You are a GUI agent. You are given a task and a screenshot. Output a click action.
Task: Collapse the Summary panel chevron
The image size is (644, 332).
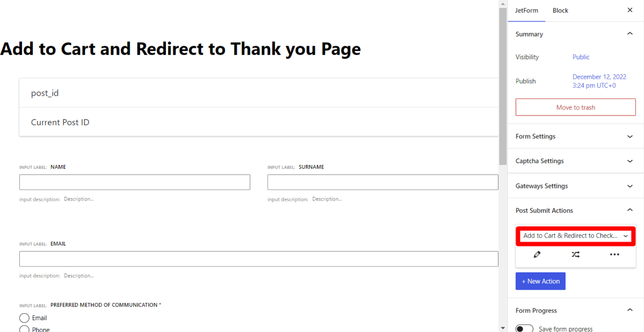(630, 33)
